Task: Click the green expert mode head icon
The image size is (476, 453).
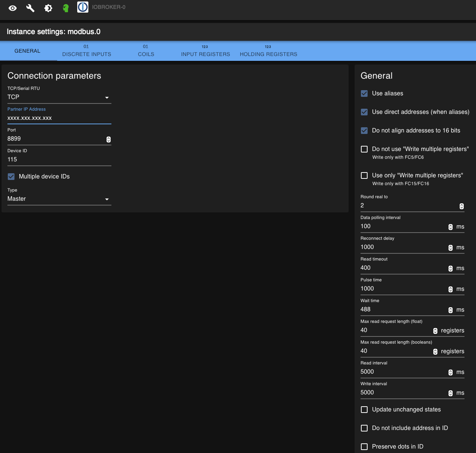Action: (66, 8)
